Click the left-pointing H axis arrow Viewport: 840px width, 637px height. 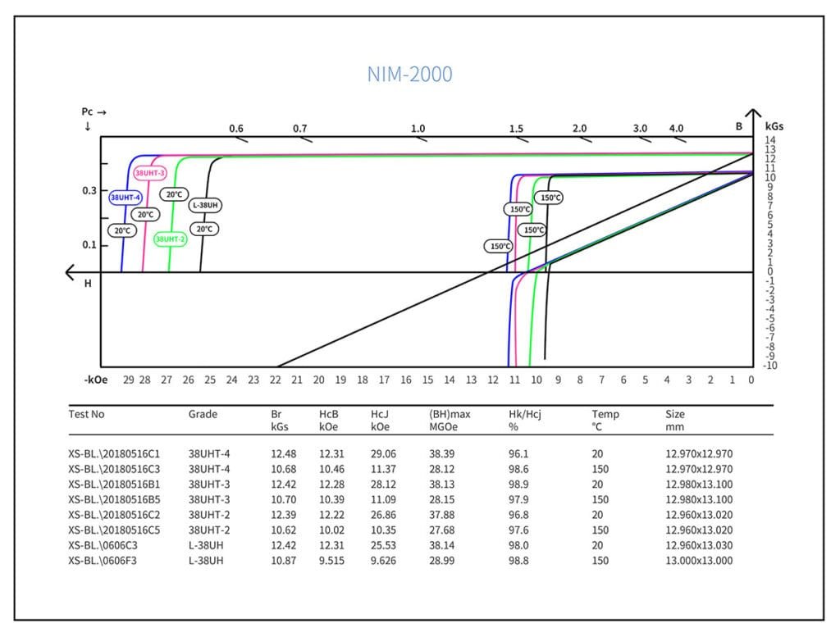tap(74, 272)
